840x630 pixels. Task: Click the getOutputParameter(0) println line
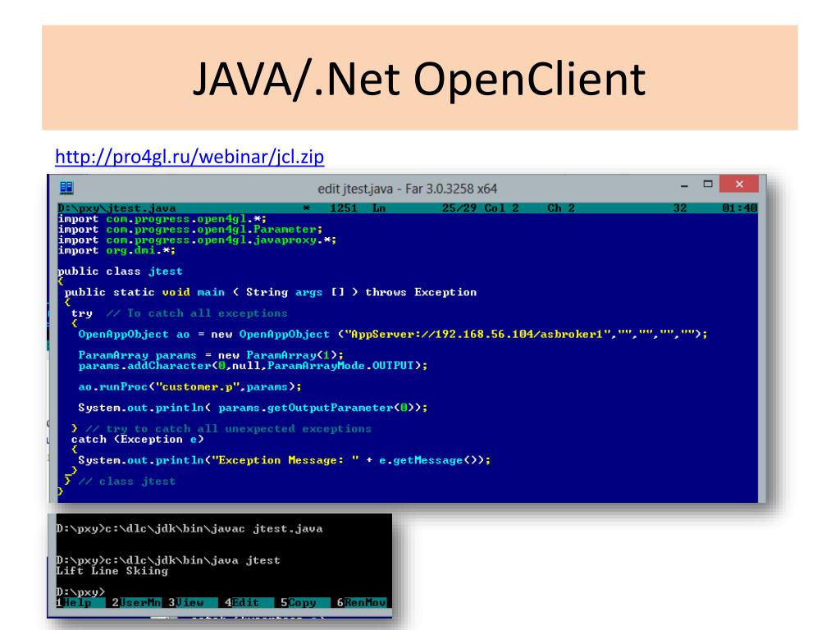[253, 408]
